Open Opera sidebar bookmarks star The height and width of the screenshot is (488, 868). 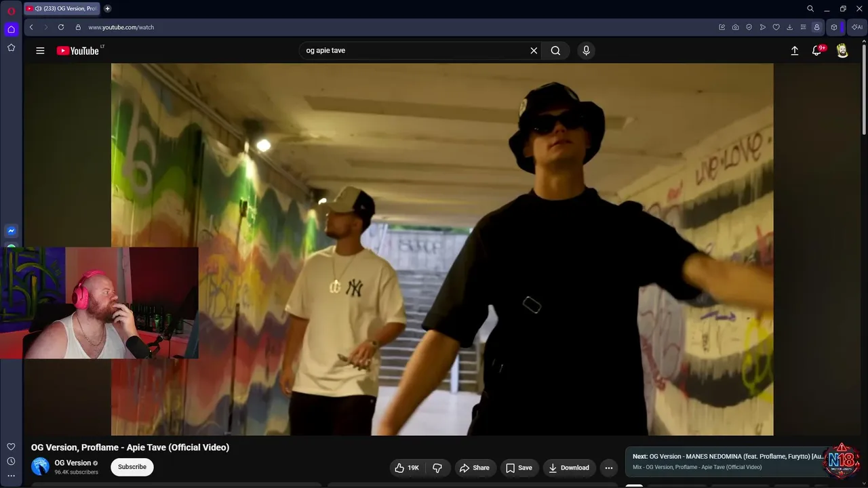(11, 47)
